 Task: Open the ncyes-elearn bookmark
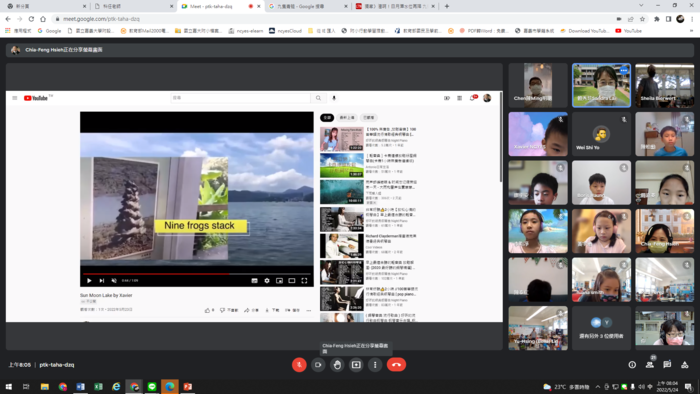pyautogui.click(x=246, y=31)
